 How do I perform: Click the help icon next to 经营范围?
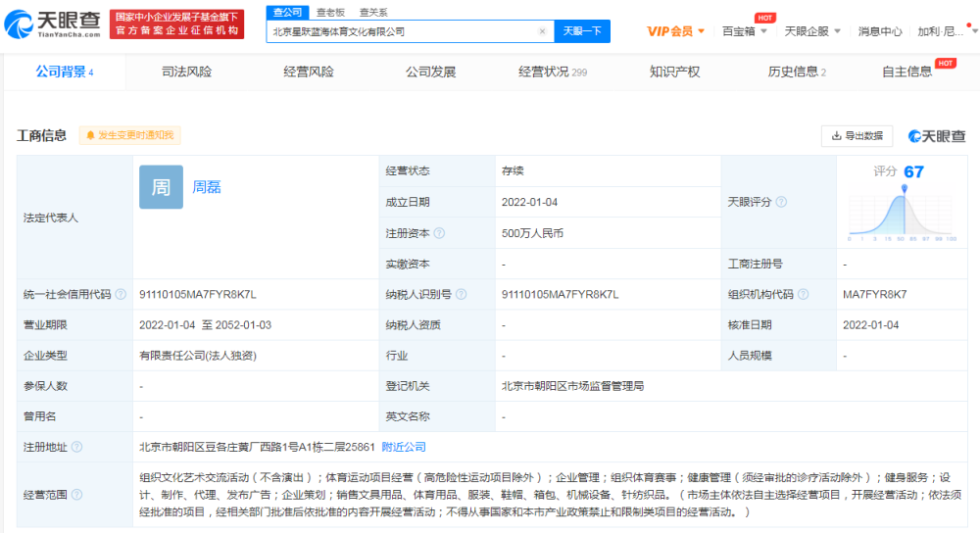click(x=76, y=495)
